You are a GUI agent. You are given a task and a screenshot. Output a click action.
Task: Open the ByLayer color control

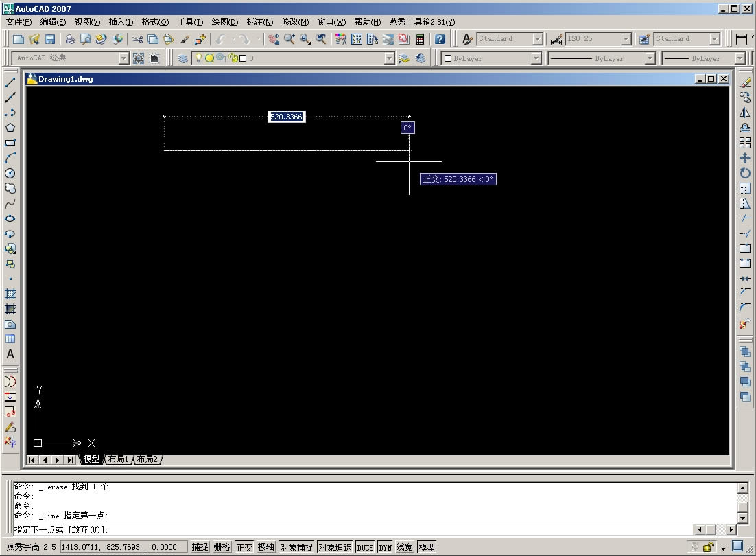click(x=491, y=58)
